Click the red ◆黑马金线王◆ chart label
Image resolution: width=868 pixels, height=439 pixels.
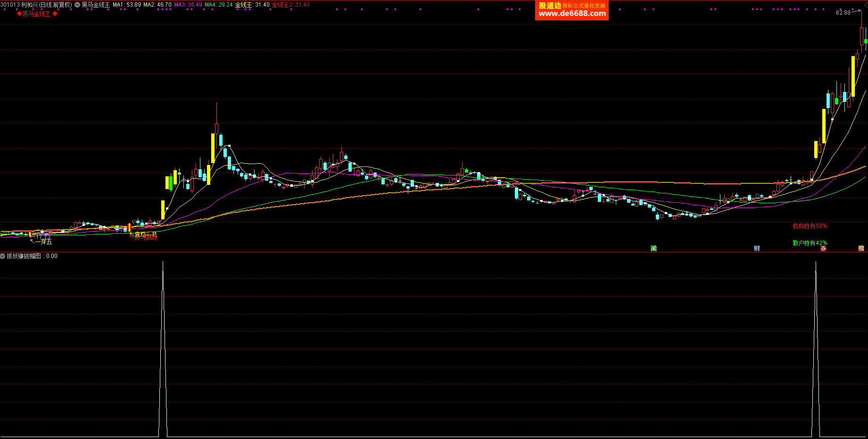[37, 14]
